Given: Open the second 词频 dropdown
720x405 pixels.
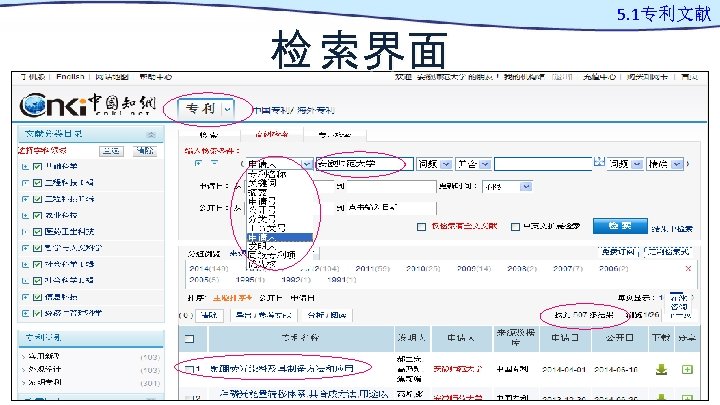Looking at the screenshot, I should click(625, 164).
